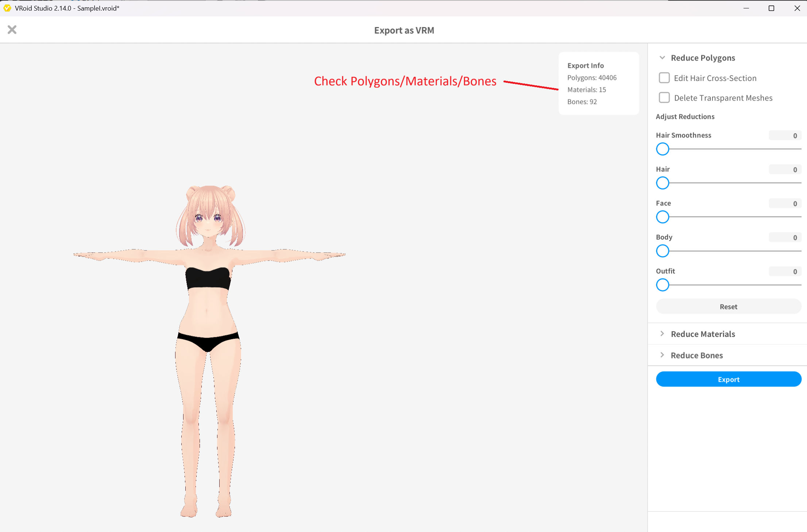
Task: Reset the polygon reduction settings
Action: tap(728, 306)
